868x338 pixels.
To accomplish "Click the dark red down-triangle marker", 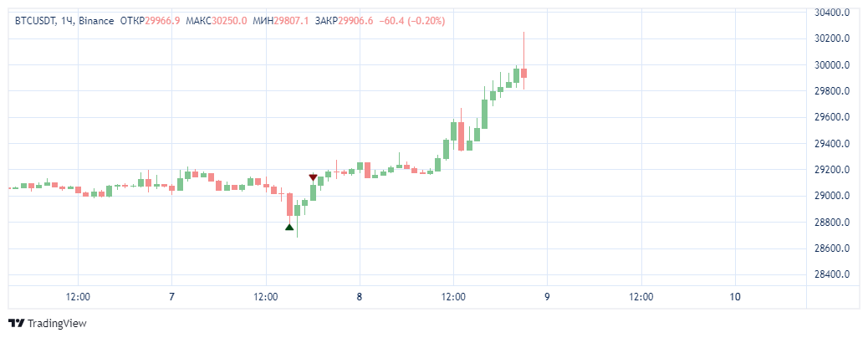I will pos(313,177).
